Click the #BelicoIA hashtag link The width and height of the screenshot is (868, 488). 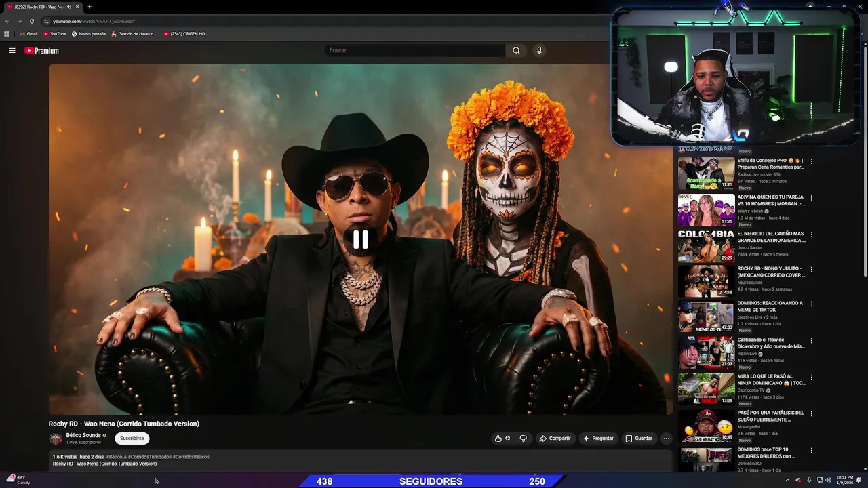point(116,457)
